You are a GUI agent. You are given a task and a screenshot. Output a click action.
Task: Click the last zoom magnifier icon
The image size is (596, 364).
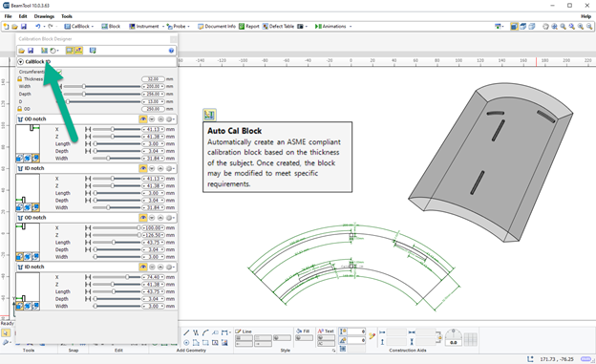click(x=589, y=27)
